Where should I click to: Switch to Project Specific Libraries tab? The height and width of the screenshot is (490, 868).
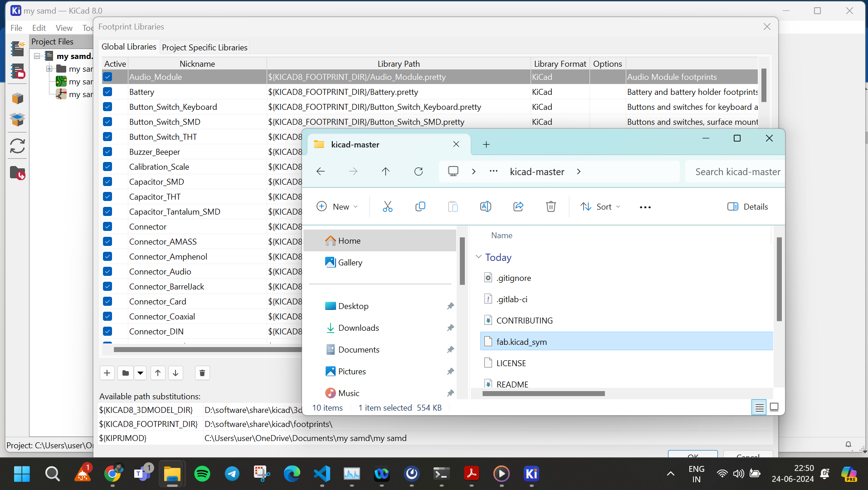click(x=205, y=47)
